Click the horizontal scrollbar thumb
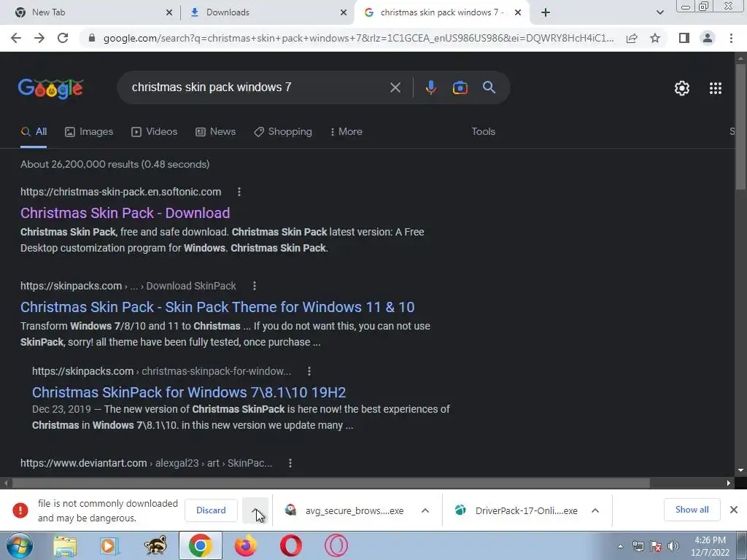This screenshot has width=747, height=560. pos(330,483)
